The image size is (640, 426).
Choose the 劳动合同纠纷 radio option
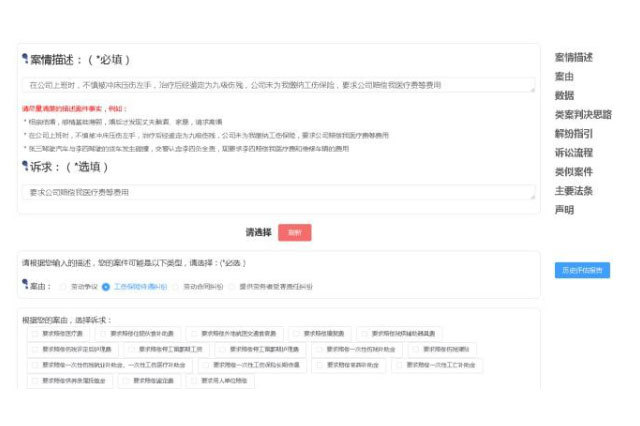[176, 287]
